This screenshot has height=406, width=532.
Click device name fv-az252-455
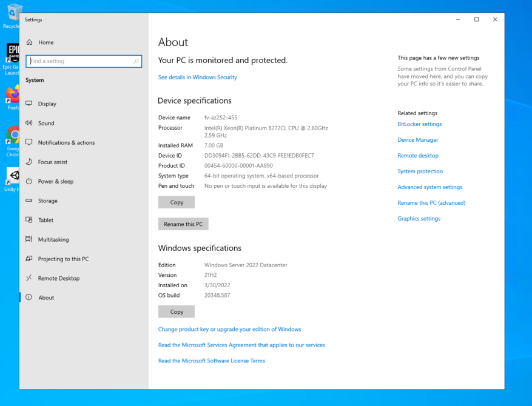tap(221, 118)
